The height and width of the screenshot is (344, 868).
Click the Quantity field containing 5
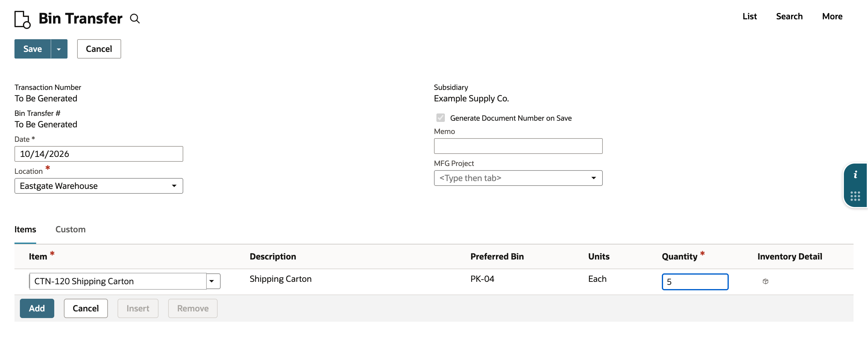[695, 282]
